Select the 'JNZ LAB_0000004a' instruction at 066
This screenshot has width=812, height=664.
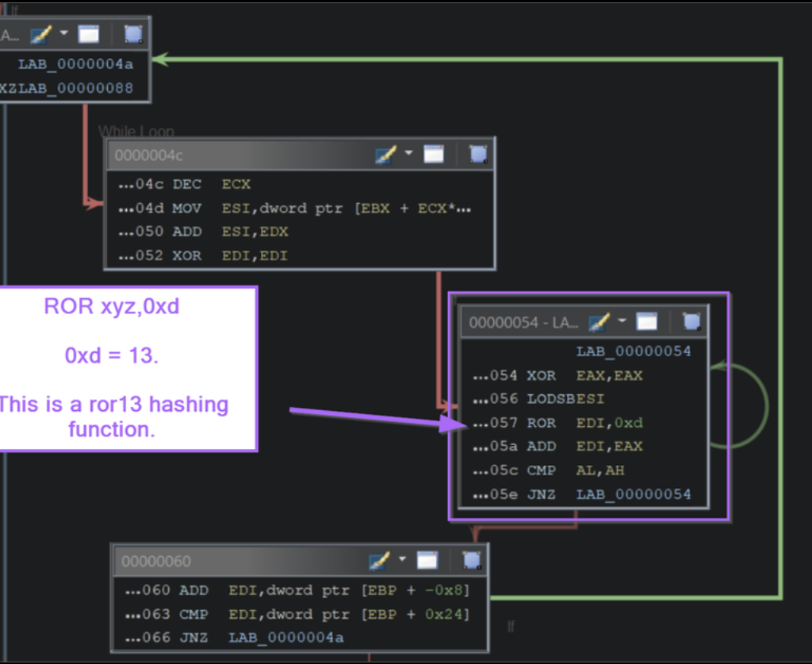point(234,638)
